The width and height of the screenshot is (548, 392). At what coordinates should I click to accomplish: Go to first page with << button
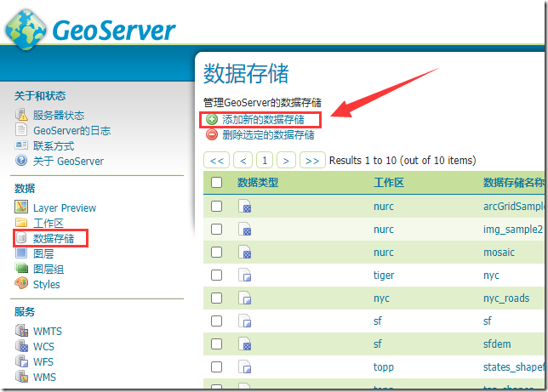pos(216,161)
